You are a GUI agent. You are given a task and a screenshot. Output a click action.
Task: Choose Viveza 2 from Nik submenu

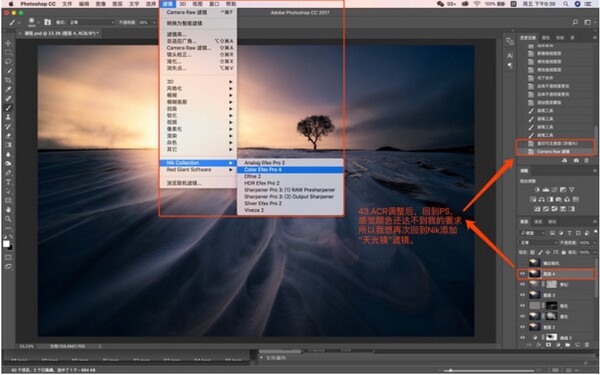pos(290,210)
